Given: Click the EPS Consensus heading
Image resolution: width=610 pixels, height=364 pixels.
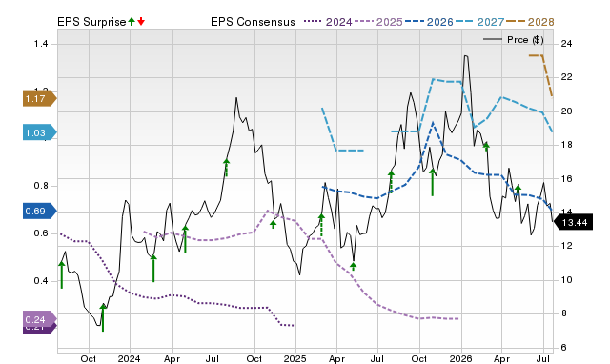Looking at the screenshot, I should point(253,22).
